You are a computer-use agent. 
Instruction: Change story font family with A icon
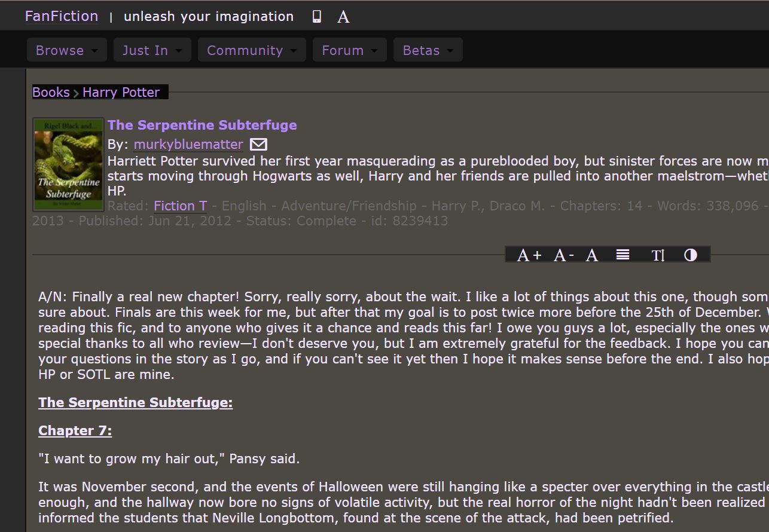pyautogui.click(x=592, y=255)
